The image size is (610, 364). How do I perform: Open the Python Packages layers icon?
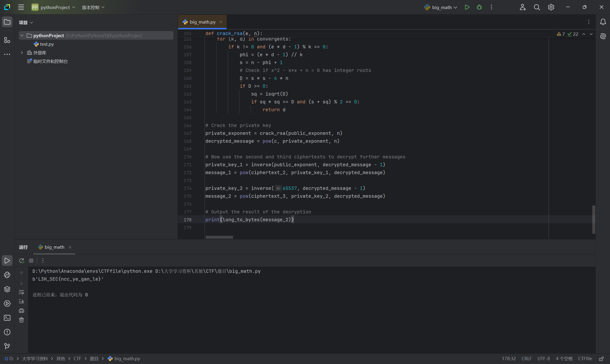[7, 289]
